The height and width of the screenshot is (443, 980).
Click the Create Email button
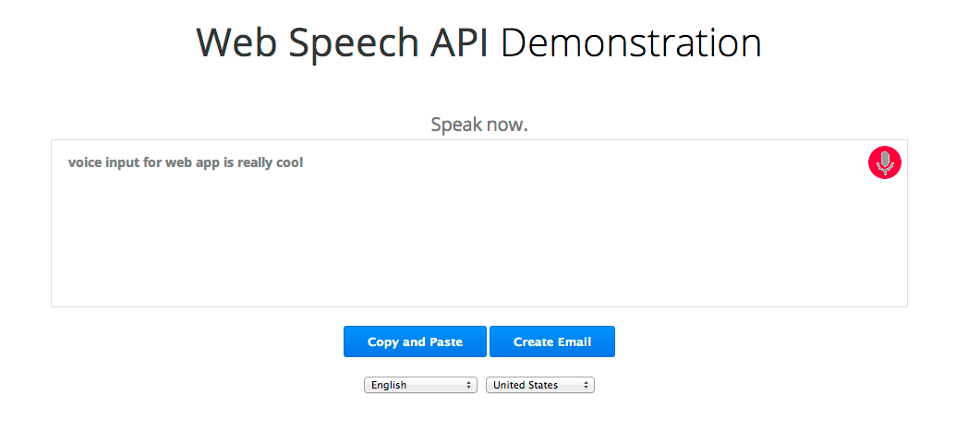click(x=551, y=341)
